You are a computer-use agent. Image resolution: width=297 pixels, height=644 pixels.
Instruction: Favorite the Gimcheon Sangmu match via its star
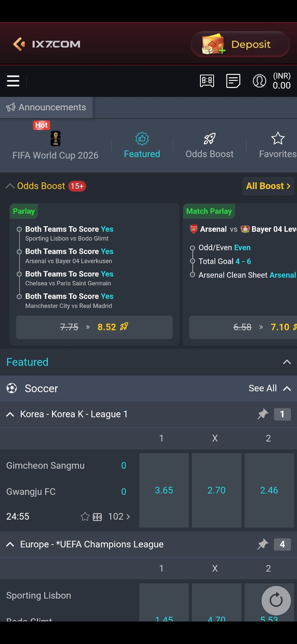click(85, 516)
